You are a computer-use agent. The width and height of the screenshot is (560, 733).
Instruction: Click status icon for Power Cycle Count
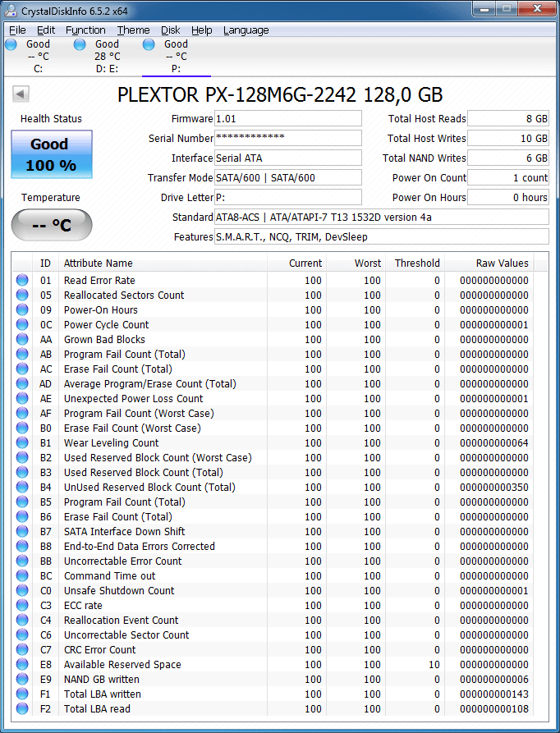pyautogui.click(x=22, y=324)
